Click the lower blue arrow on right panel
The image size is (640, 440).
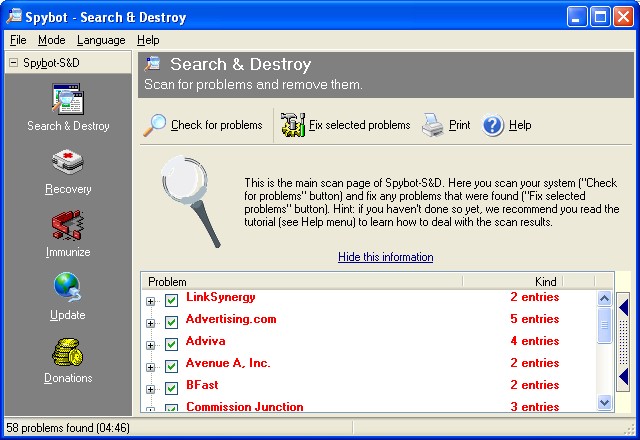coord(623,376)
